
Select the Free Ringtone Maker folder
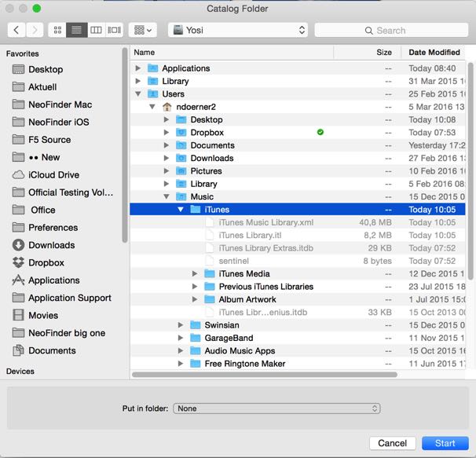[298, 364]
